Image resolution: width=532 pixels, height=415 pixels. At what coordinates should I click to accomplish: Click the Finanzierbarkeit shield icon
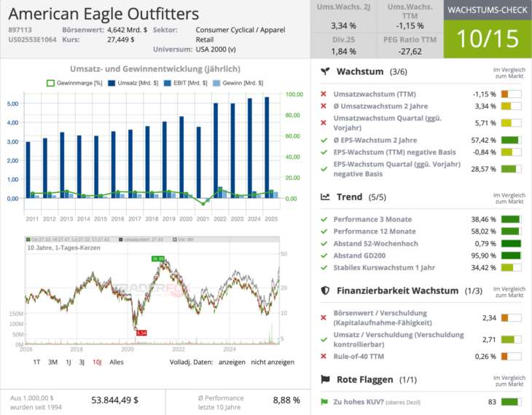click(x=325, y=290)
